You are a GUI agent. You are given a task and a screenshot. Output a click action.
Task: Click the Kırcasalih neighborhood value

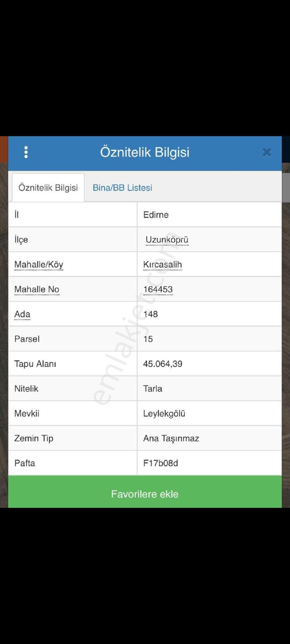point(162,265)
